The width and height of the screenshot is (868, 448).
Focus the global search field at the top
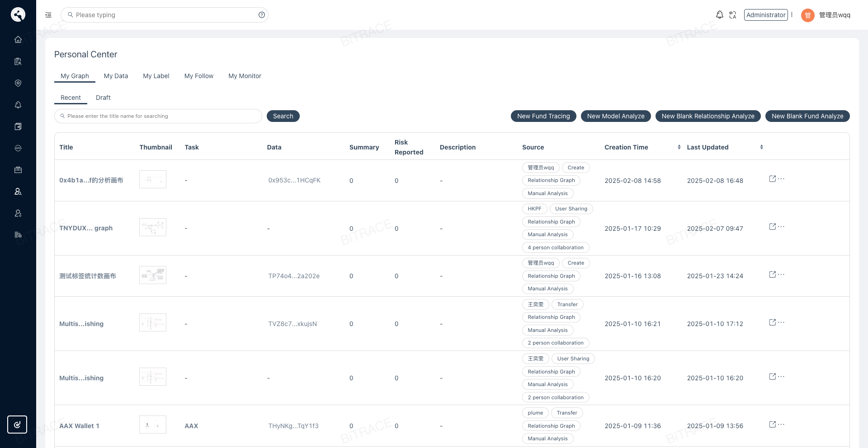click(165, 15)
